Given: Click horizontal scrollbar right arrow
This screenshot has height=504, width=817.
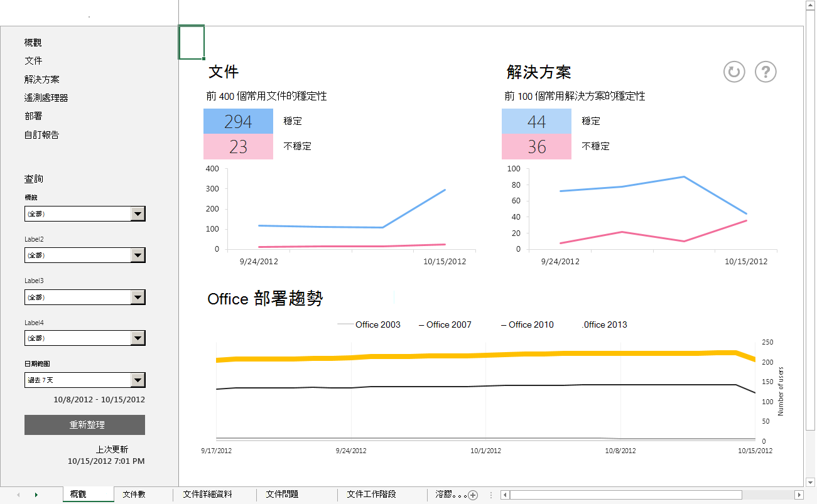Looking at the screenshot, I should tap(799, 495).
